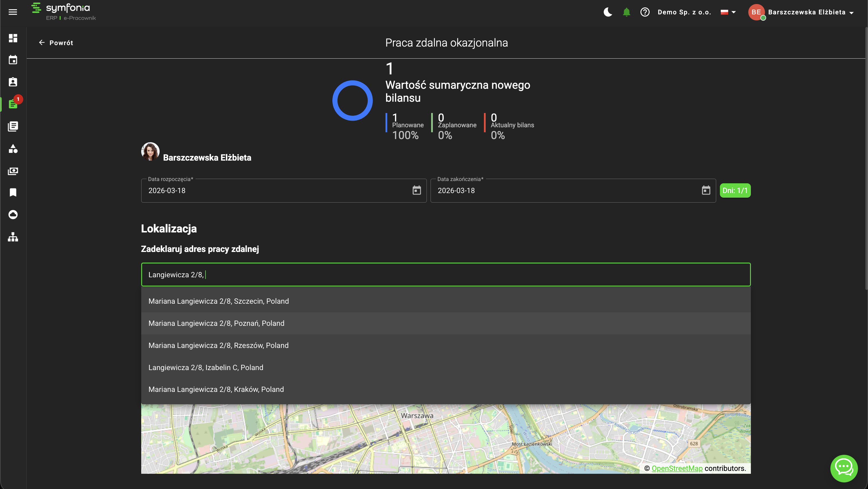868x489 pixels.
Task: Select Szczecin address suggestion
Action: [218, 301]
